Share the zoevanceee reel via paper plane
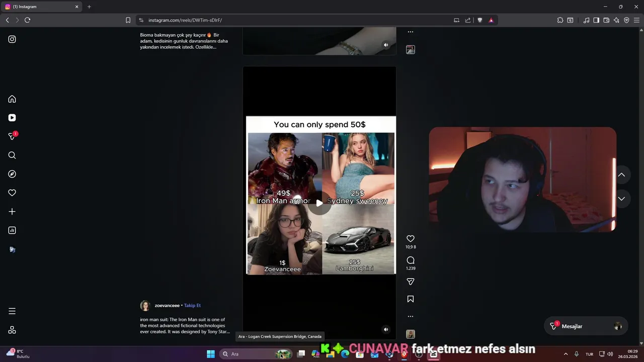The width and height of the screenshot is (644, 362). click(x=411, y=282)
